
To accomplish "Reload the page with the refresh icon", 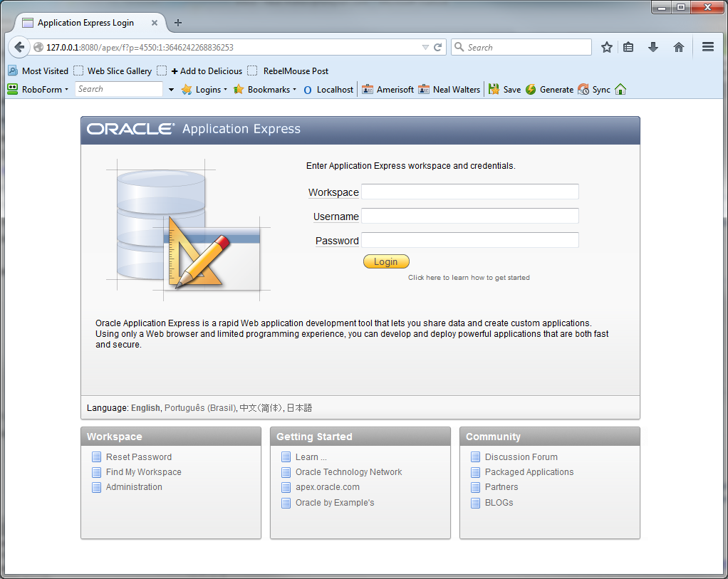I will click(x=438, y=48).
